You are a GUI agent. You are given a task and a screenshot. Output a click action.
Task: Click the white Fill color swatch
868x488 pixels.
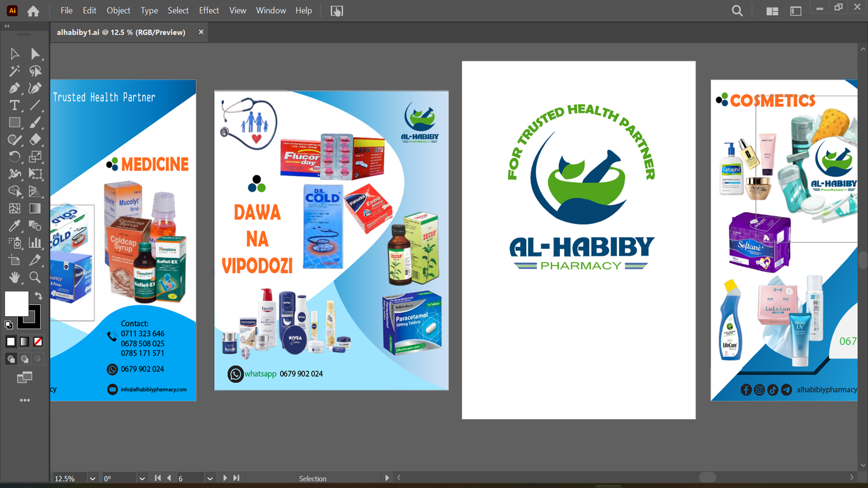point(16,304)
